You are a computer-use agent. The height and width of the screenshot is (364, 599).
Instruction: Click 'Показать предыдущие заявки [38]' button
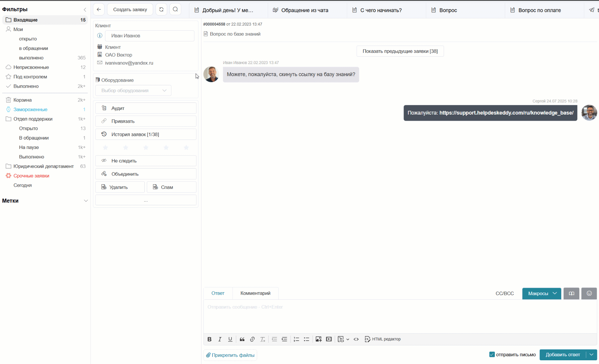400,51
